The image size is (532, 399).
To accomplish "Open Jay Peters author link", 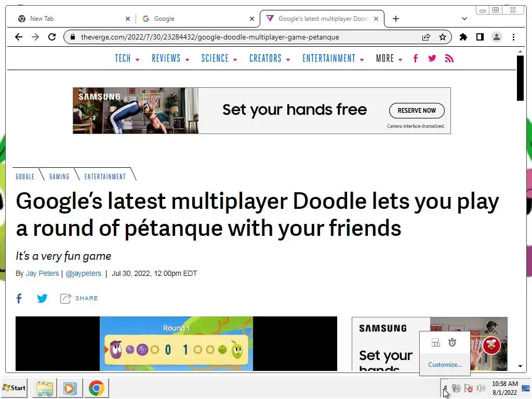I will (x=42, y=273).
